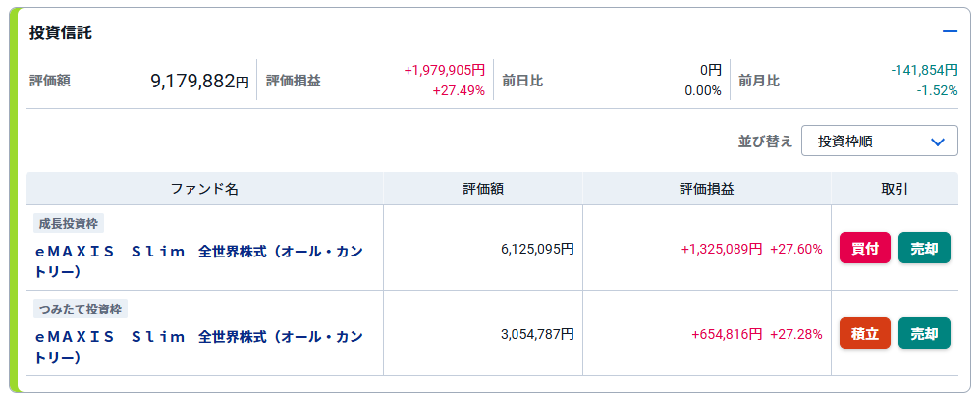Click the 前月比 -141,854円 figure
Screen dimensions: 980x399
(923, 71)
